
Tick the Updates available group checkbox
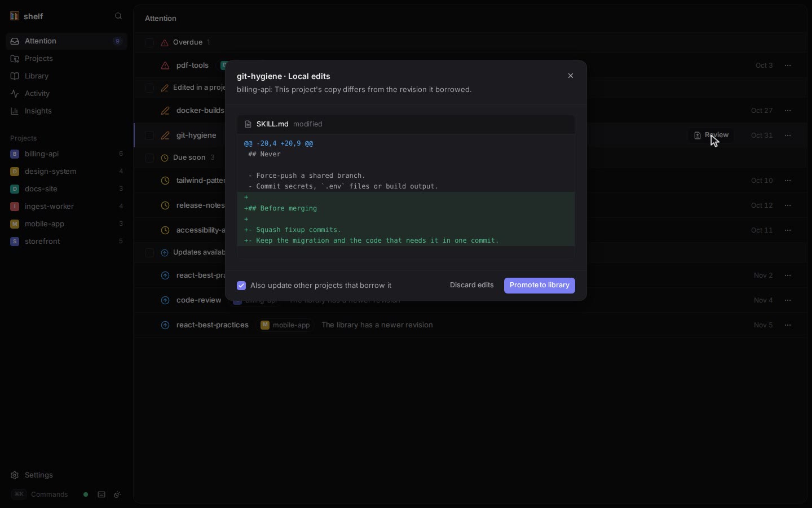pyautogui.click(x=149, y=253)
